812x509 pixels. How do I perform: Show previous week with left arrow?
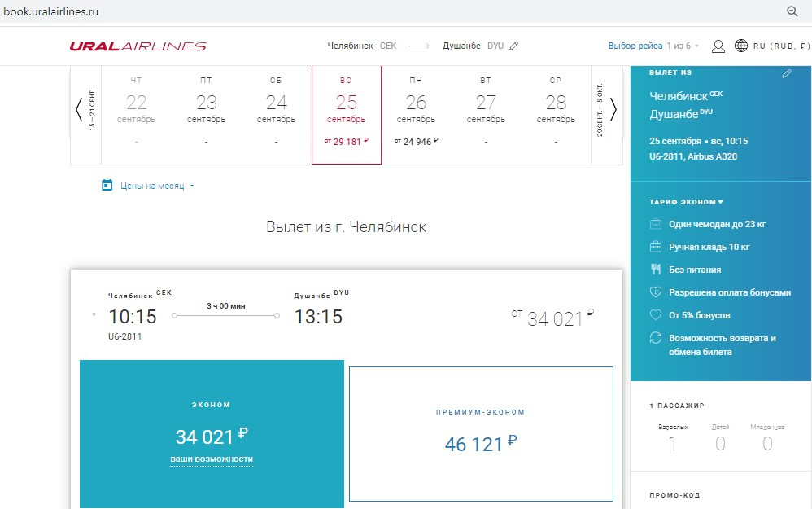79,109
